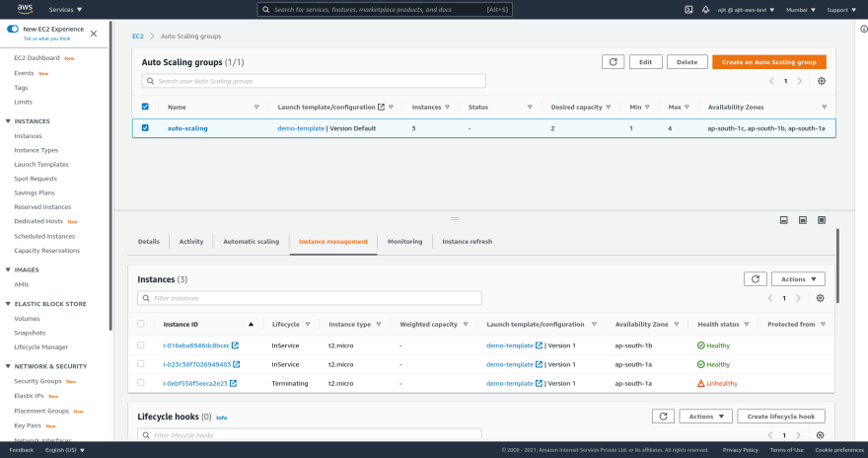Sort by Instance ID ascending arrow
This screenshot has width=868, height=458.
coord(251,324)
